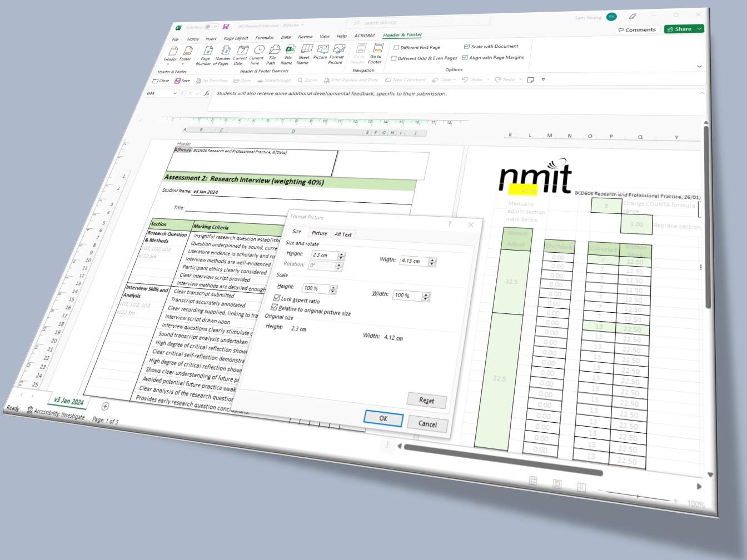Open the Clear dropdown in the quick access toolbar
This screenshot has height=560, width=747.
454,79
